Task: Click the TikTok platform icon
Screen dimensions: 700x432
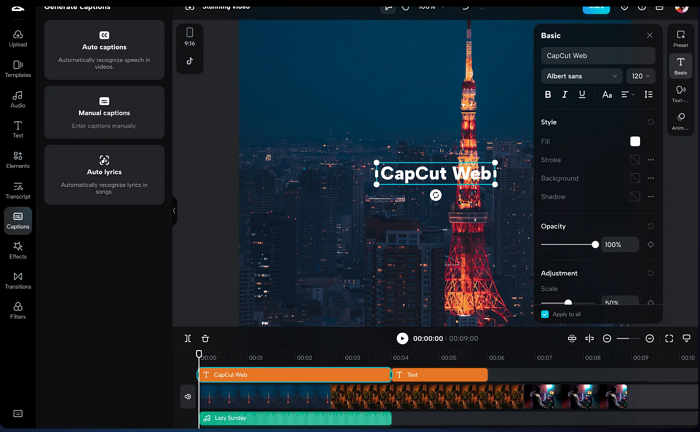Action: [x=190, y=61]
